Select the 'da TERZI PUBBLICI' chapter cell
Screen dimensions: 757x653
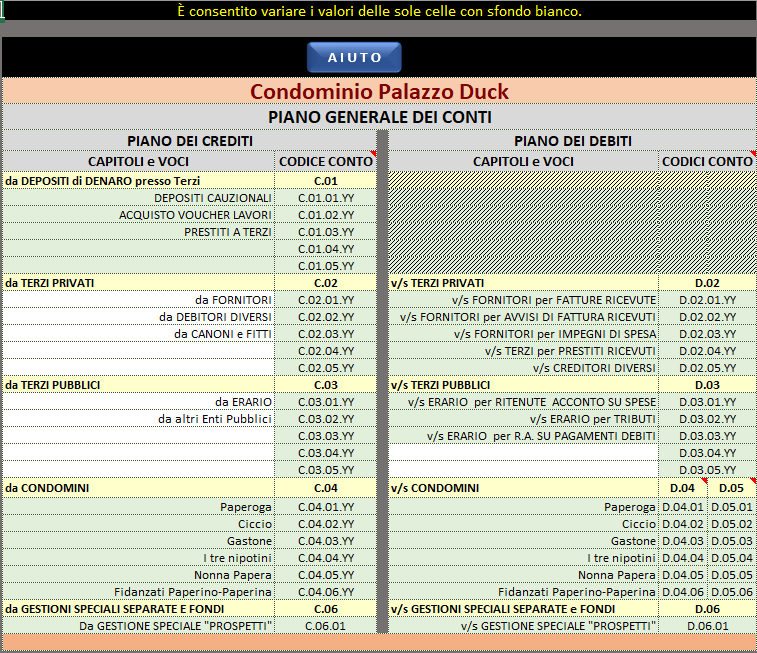(139, 385)
